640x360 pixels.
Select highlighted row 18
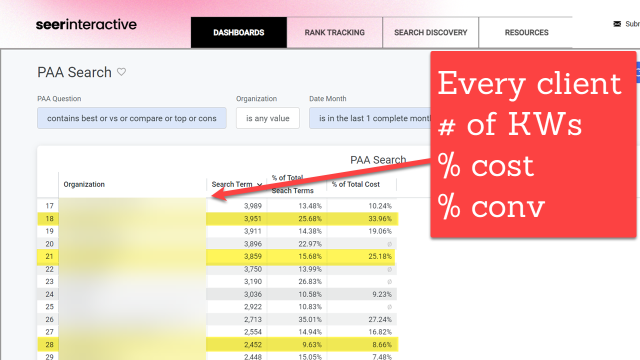(x=218, y=219)
